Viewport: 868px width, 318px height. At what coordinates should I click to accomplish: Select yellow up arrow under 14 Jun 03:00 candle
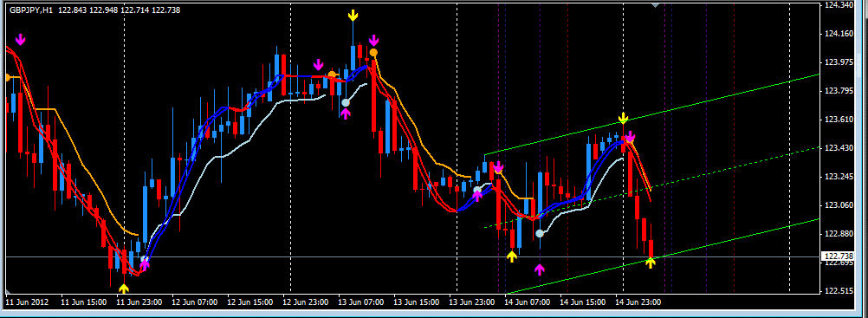point(512,256)
